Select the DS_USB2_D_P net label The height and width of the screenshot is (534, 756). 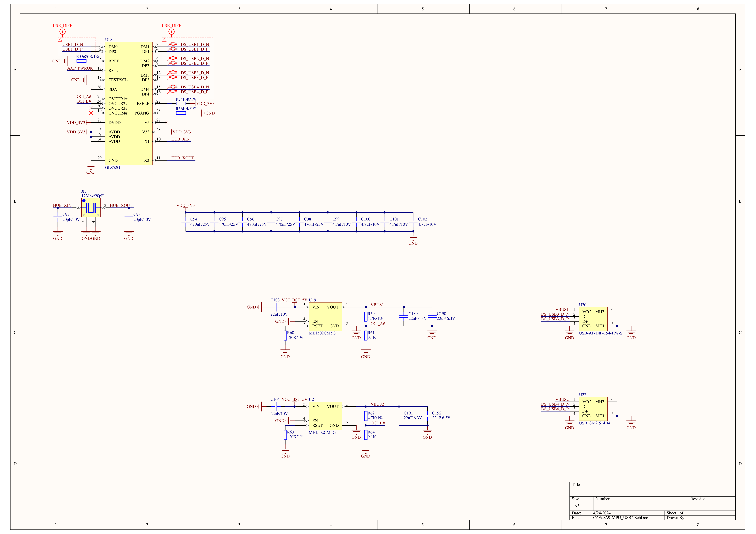coord(195,63)
